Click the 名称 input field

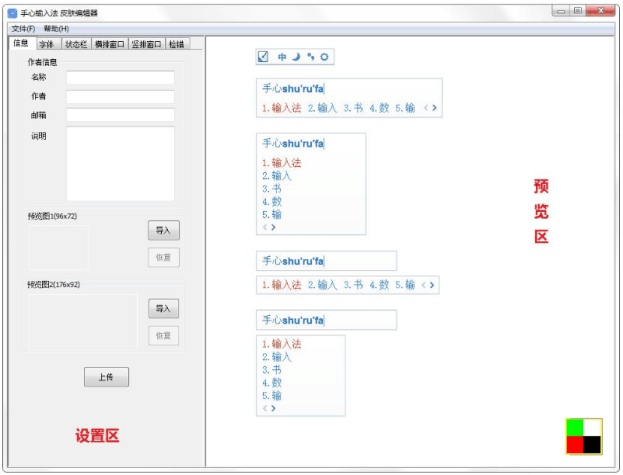120,77
